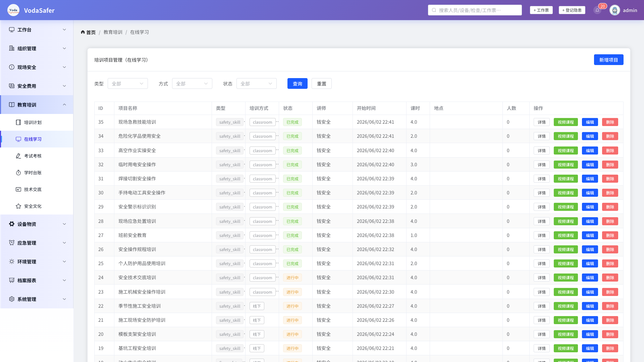Collapse the 教育培训 menu chevron

tap(64, 105)
